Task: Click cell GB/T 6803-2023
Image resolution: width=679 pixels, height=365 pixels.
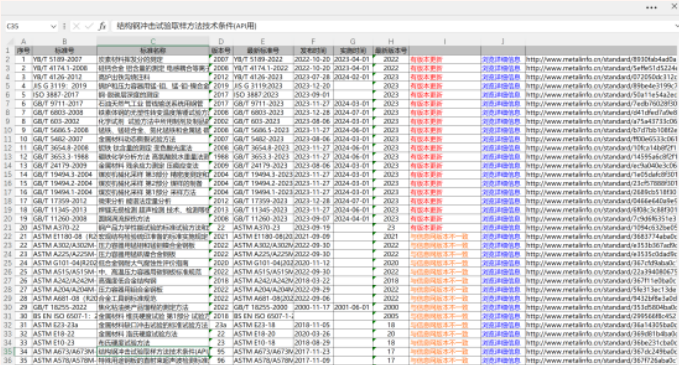Action: click(263, 113)
